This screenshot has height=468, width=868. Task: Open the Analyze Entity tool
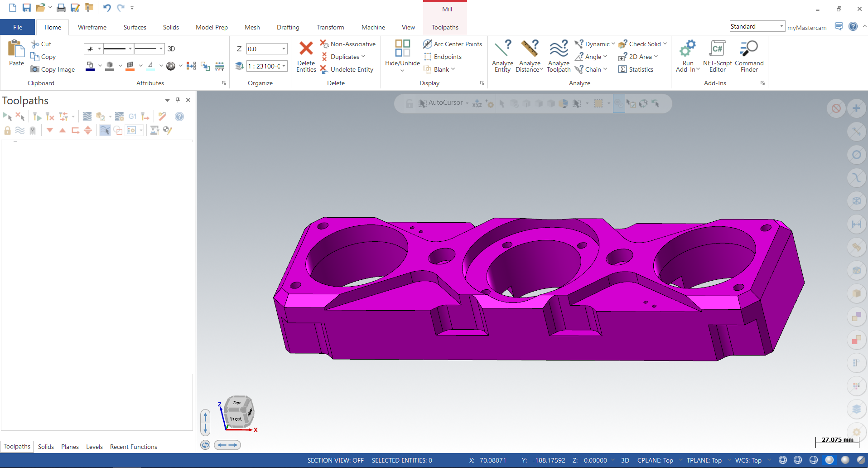[x=502, y=49]
